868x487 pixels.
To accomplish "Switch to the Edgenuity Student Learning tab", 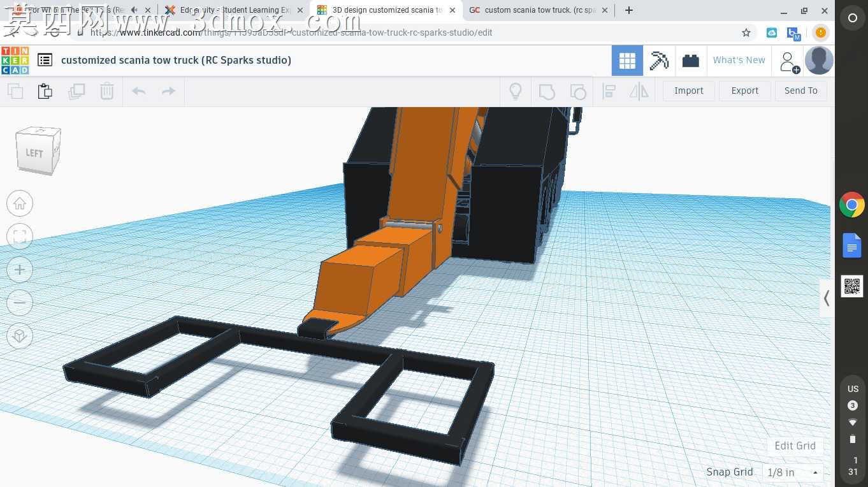I will click(233, 10).
